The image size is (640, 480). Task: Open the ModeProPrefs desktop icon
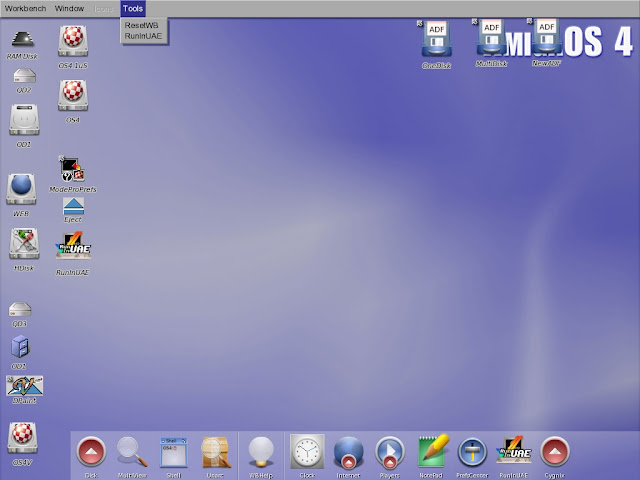[71, 169]
